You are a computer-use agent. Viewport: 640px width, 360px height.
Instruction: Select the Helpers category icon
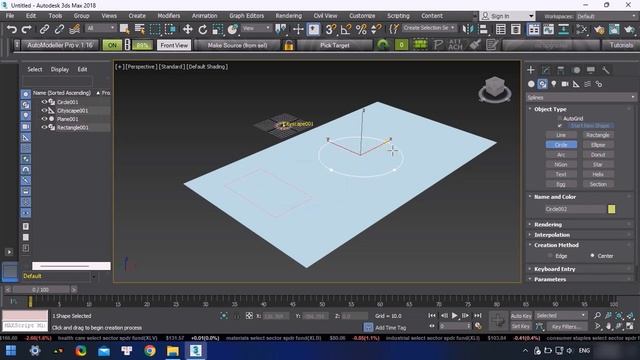pos(576,84)
